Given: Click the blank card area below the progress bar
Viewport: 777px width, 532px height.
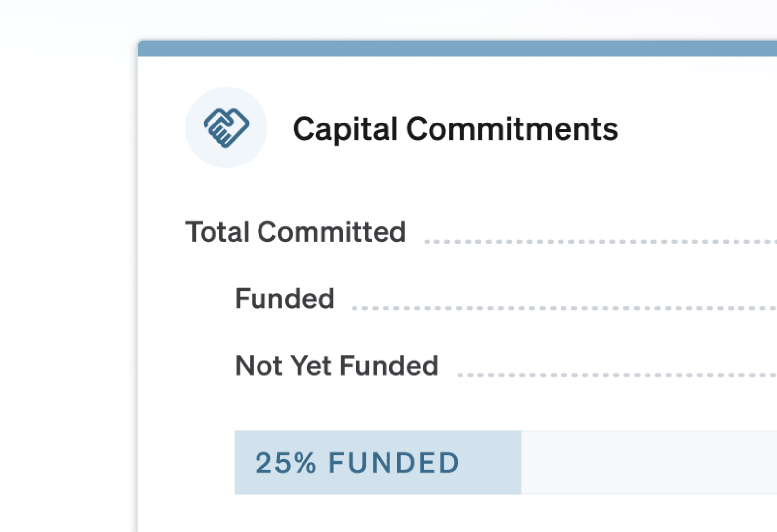Looking at the screenshot, I should 457,514.
